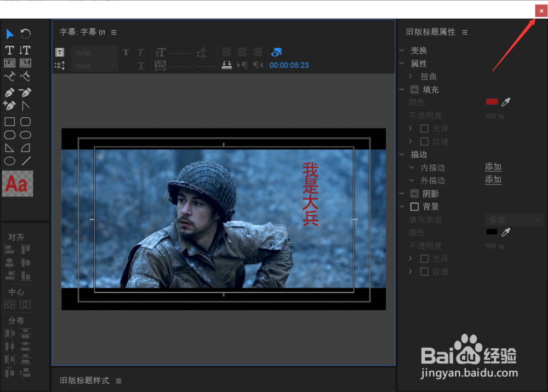Collapse the 内描边 row
This screenshot has width=548, height=392.
click(x=412, y=168)
